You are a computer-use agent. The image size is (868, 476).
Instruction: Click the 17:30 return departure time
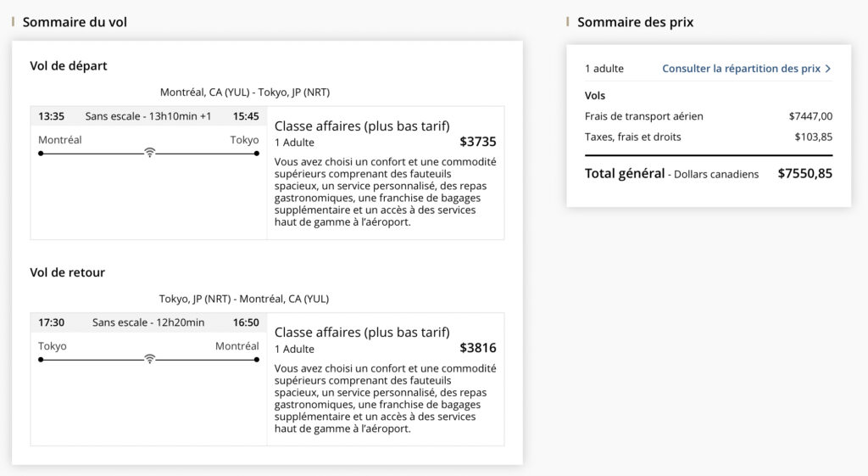coord(52,322)
